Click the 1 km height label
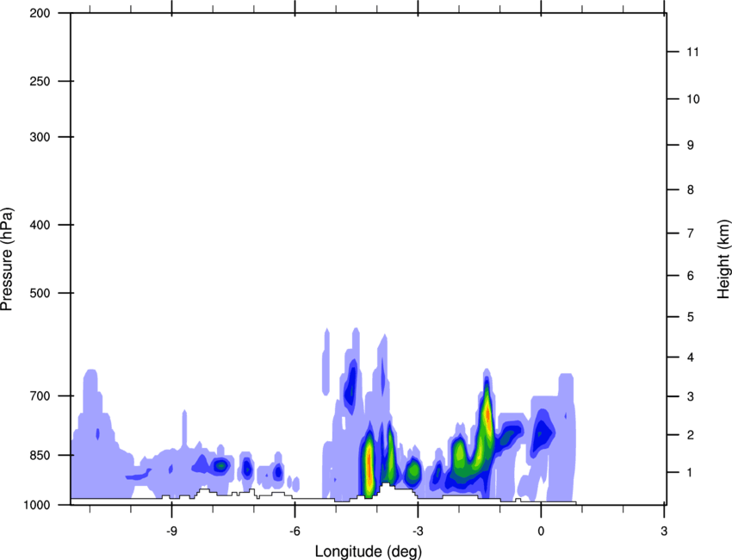 (x=691, y=473)
